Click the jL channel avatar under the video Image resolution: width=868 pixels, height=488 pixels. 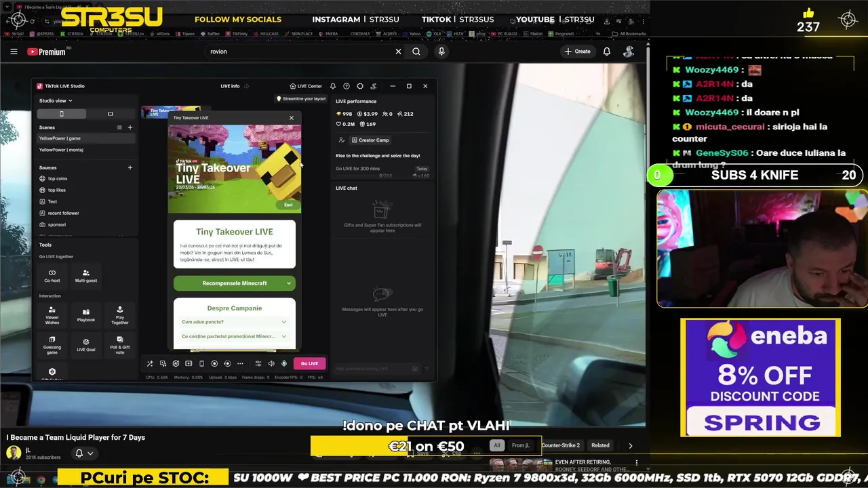click(x=14, y=453)
